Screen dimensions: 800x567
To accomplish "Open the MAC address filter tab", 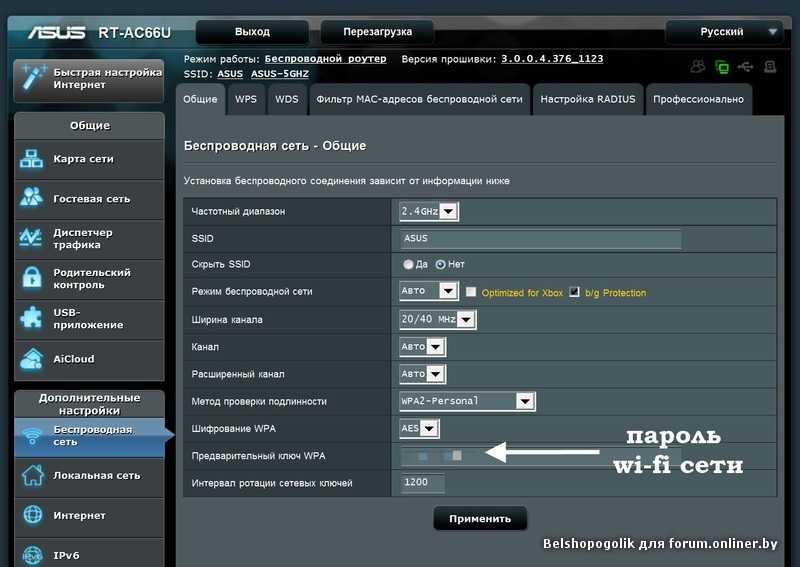I will pos(419,100).
